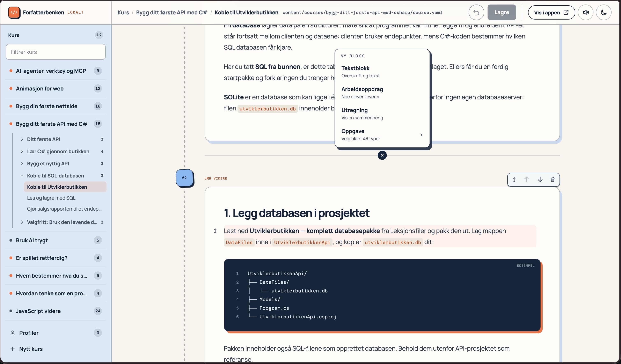The height and width of the screenshot is (364, 621).
Task: Click the Kurs count badge 12
Action: [99, 35]
